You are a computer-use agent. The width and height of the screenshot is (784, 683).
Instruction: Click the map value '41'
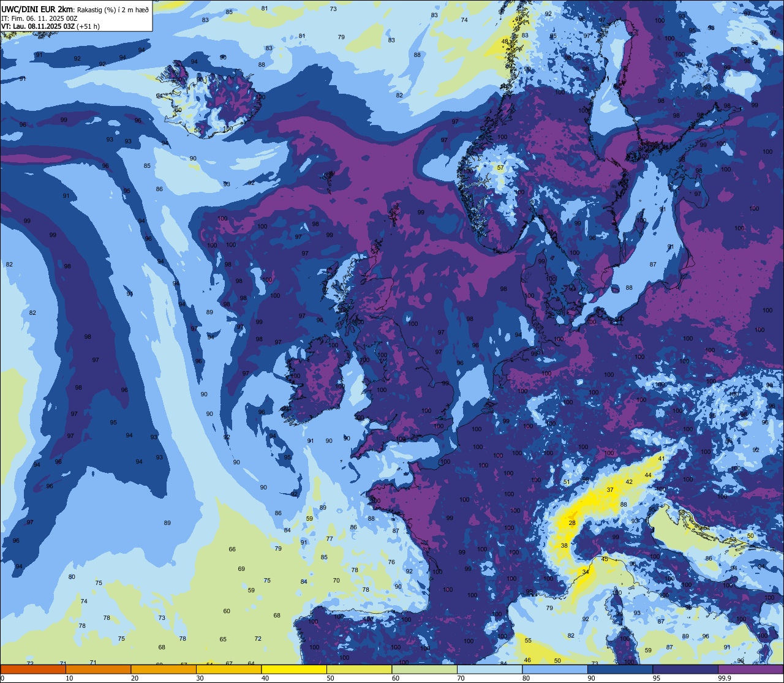point(661,458)
